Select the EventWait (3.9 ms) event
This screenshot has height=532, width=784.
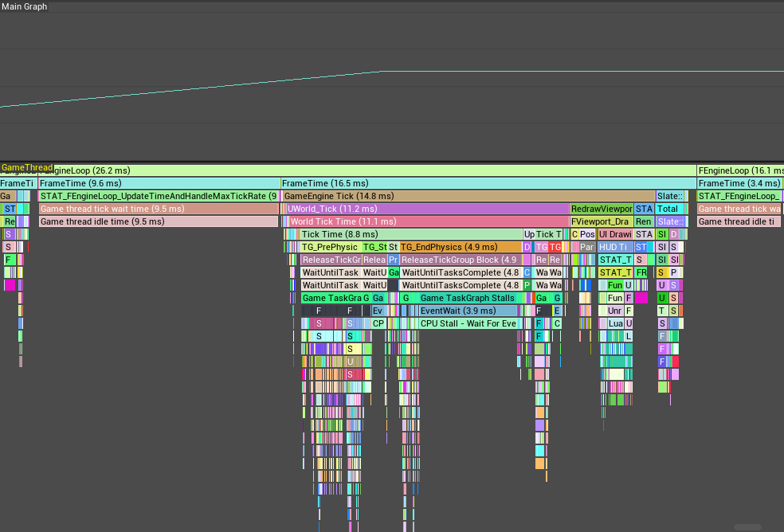pos(468,311)
